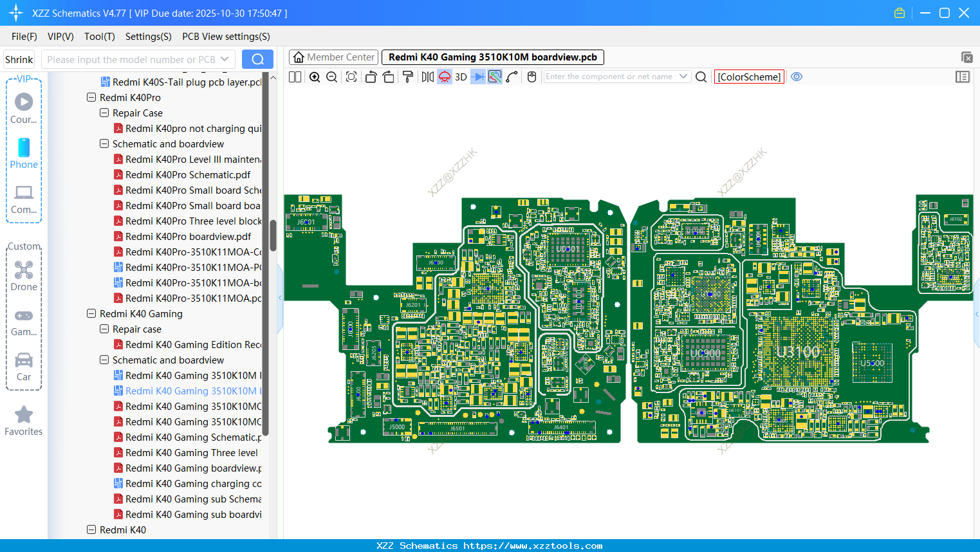Open the PCB View settings menu
The height and width of the screenshot is (552, 980).
pyautogui.click(x=226, y=37)
